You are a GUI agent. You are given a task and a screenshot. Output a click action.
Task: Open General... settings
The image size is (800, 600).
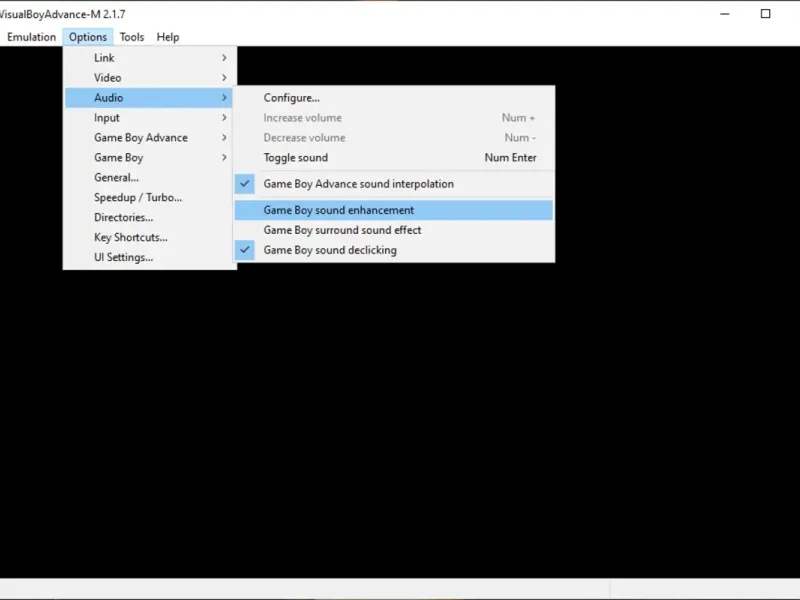tap(149, 177)
